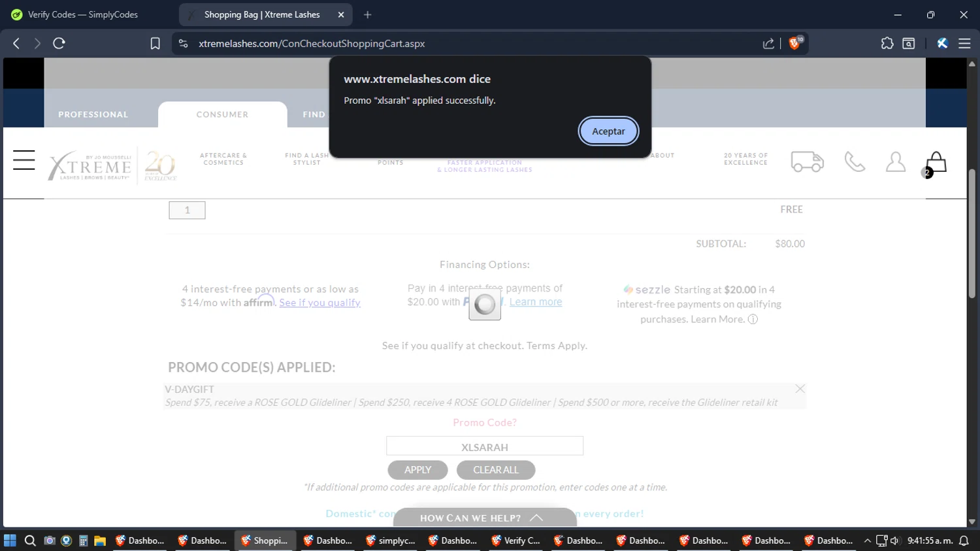The width and height of the screenshot is (980, 551).
Task: Switch to the simplyc... taskbar window
Action: (391, 541)
